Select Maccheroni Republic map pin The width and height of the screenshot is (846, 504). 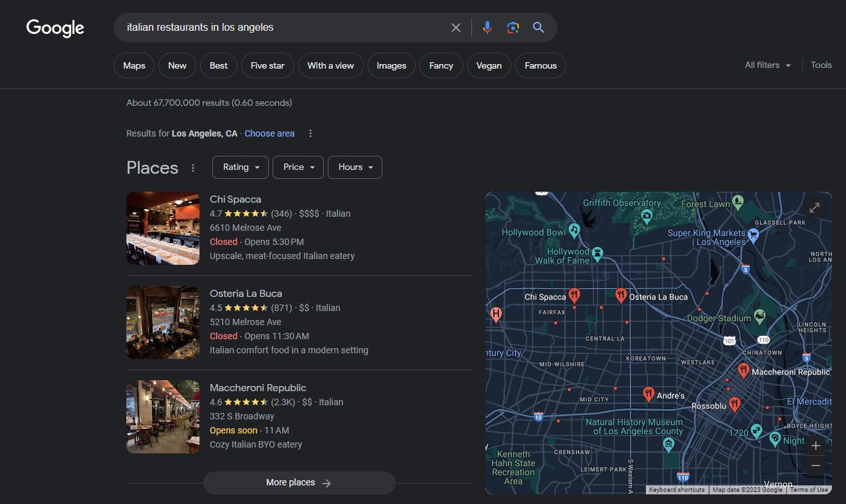coord(743,371)
